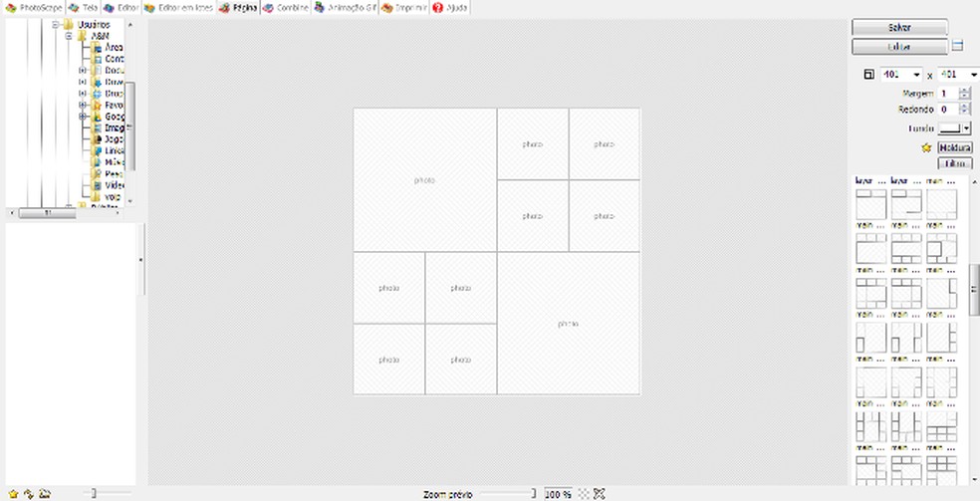Select the Imag pictures folder icon
The width and height of the screenshot is (980, 501).
tap(97, 128)
